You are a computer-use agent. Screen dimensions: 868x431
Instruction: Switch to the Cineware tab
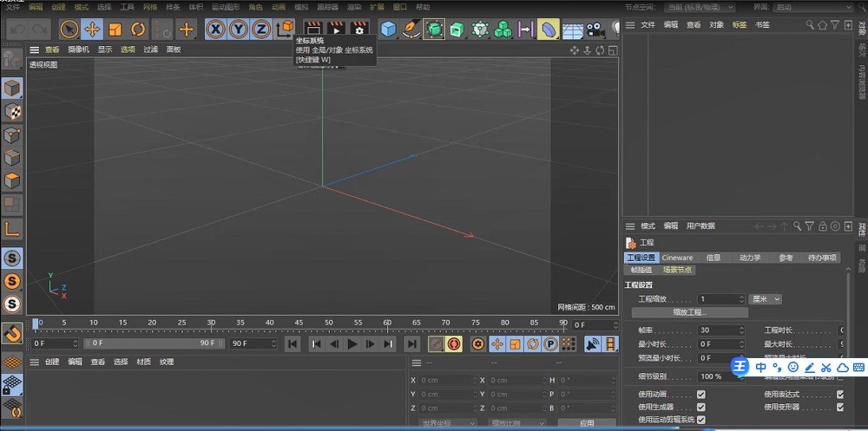[x=677, y=258]
